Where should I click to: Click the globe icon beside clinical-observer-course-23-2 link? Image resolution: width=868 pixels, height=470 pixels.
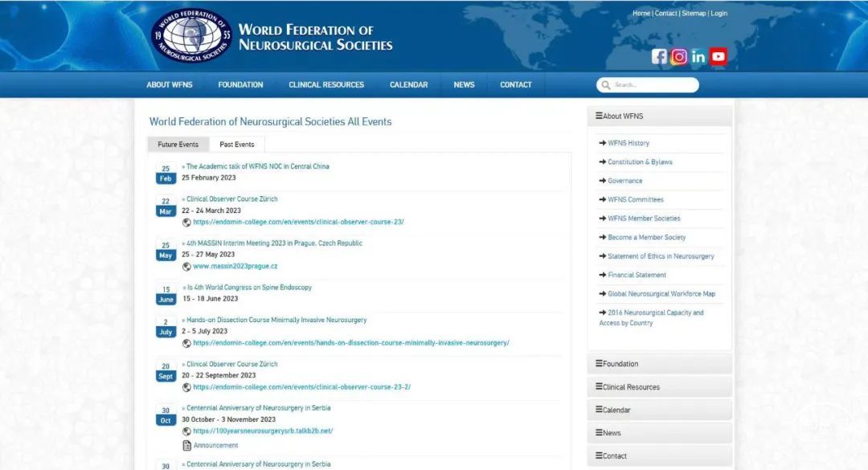click(186, 387)
